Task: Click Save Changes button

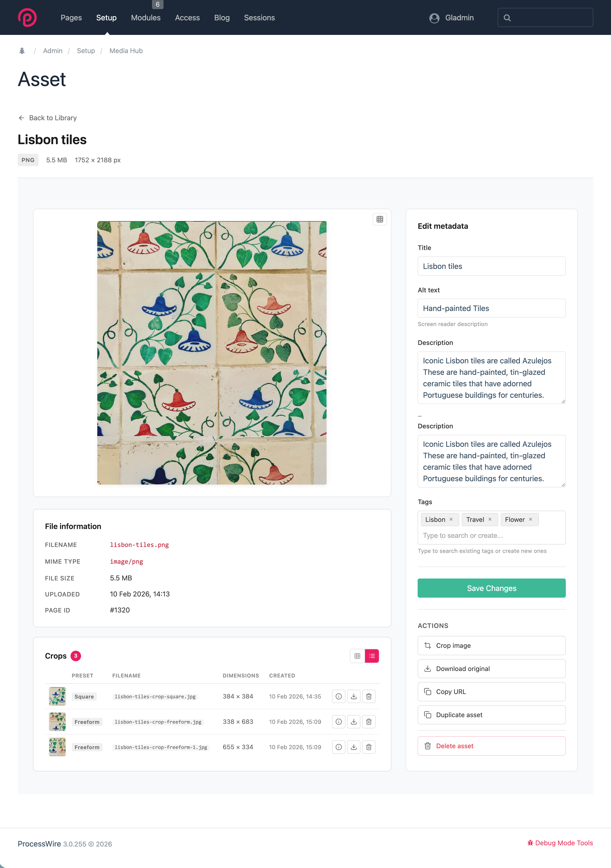Action: tap(491, 588)
